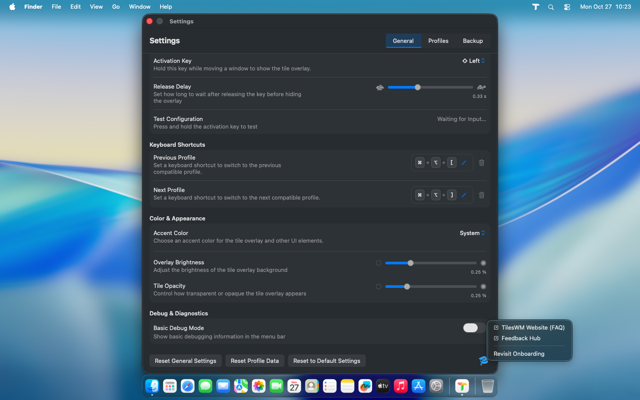Open Spotlight search in menu bar

click(551, 7)
